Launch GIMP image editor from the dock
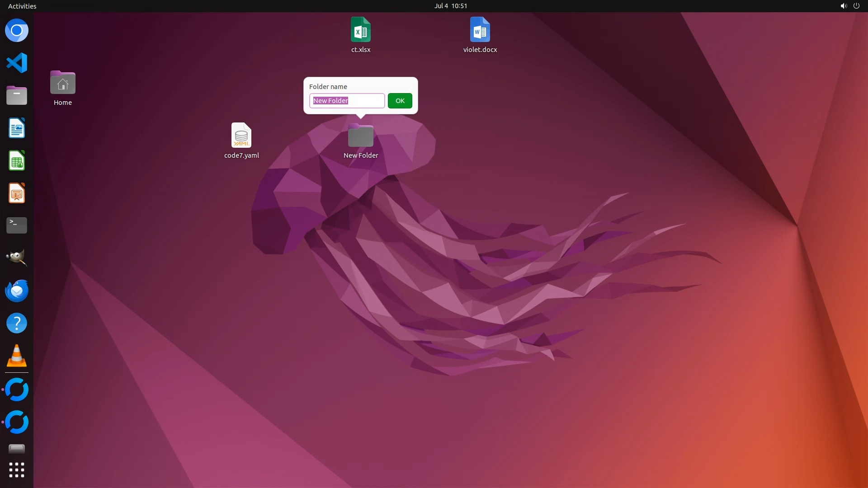Viewport: 868px width, 488px height. 17,258
